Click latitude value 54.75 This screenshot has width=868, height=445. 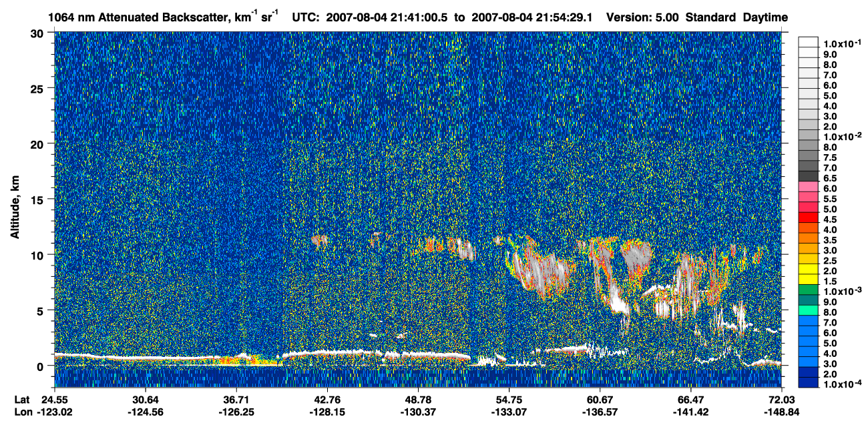coord(509,399)
